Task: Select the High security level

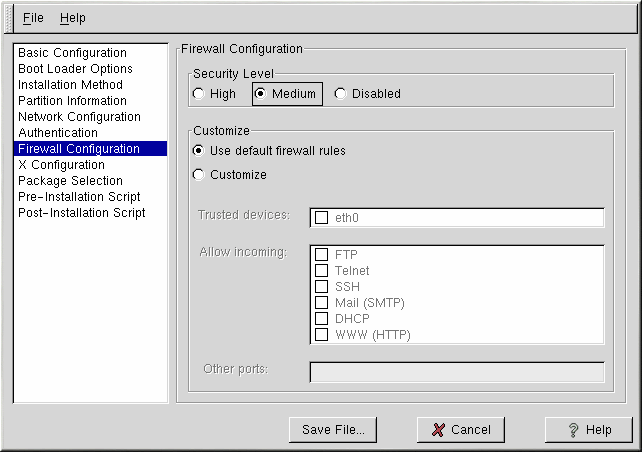Action: coord(199,94)
